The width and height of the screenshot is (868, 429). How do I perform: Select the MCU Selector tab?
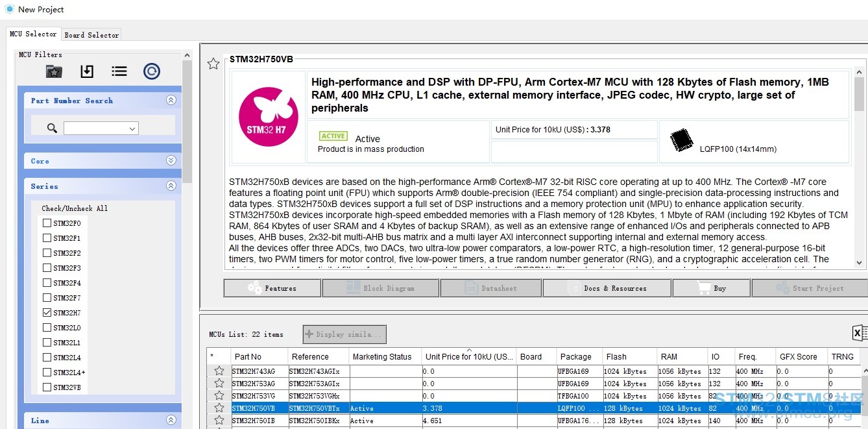(x=33, y=34)
